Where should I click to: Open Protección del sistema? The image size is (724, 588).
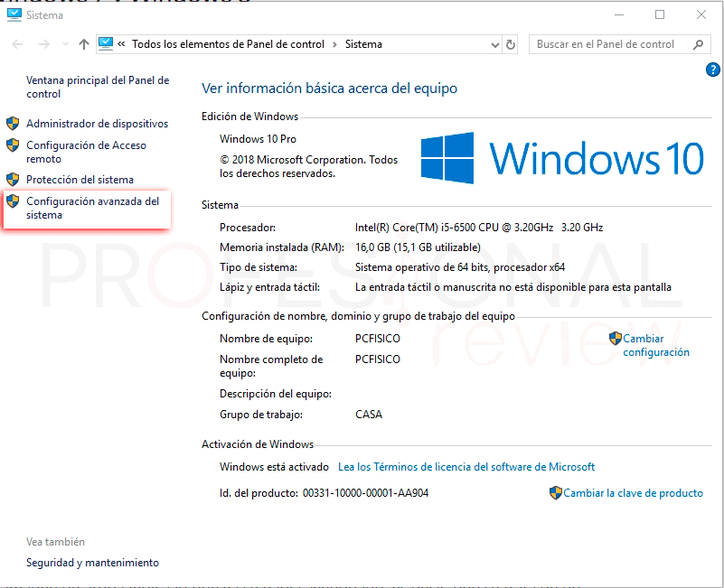[80, 180]
